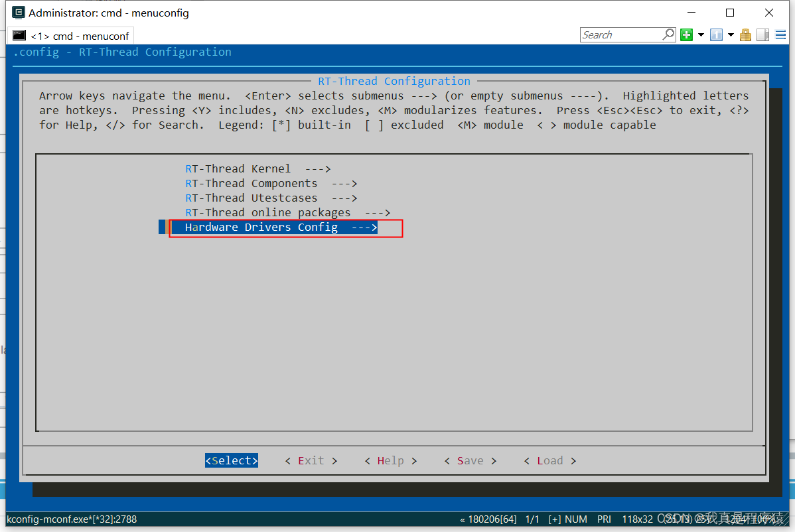Open the RT-Thread Kernel submenu
Viewport: 795px width, 532px height.
(x=257, y=168)
